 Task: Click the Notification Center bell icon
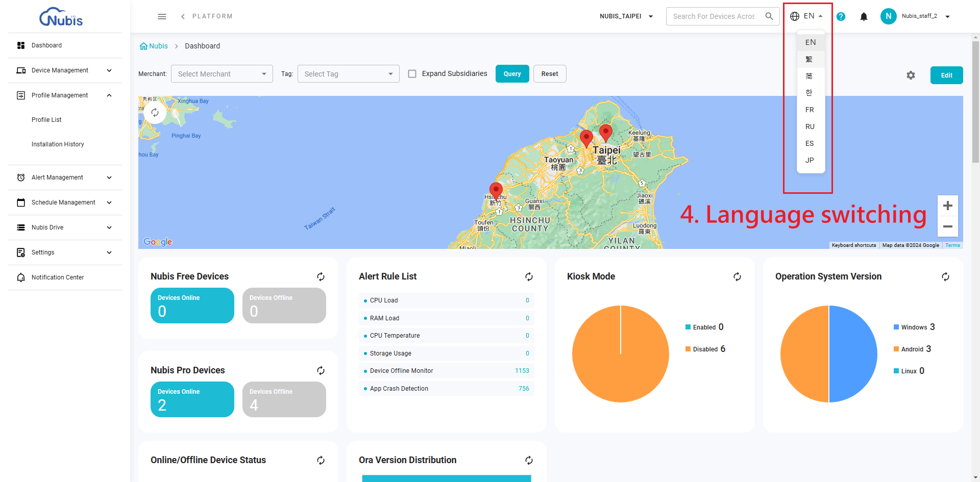pyautogui.click(x=21, y=277)
